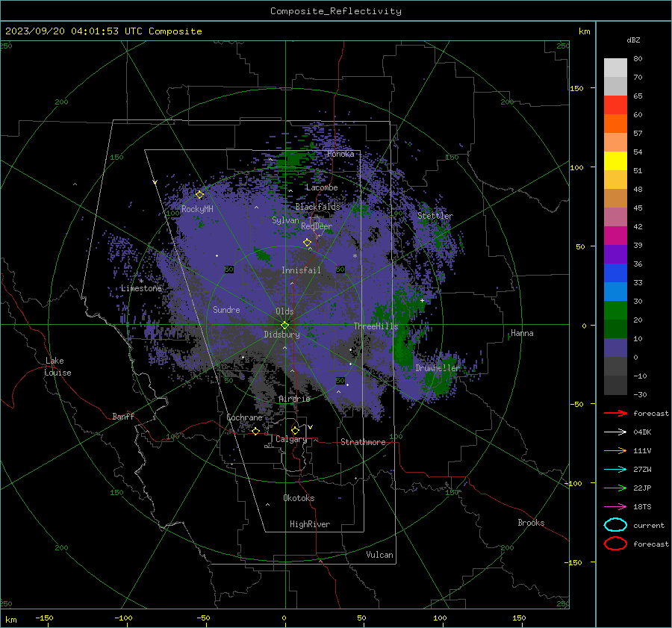Screen dimensions: 672x628
Task: Click the 42 dBZ magenta color swatch
Action: (615, 235)
